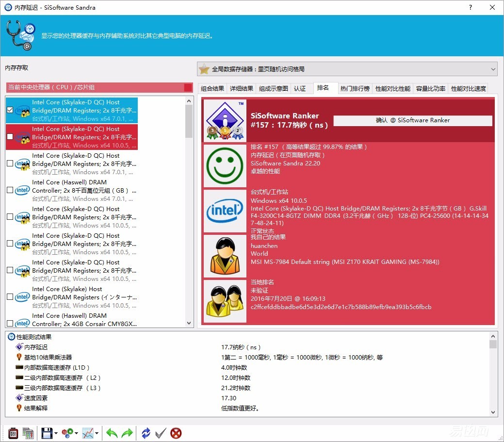Click the copy results table icon

coord(28,433)
